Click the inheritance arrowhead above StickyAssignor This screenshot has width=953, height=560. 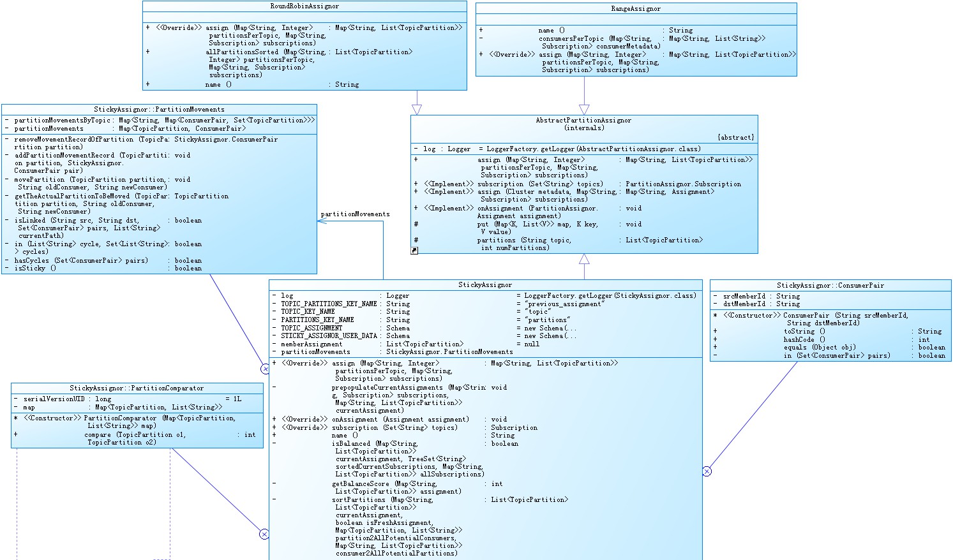pos(584,259)
